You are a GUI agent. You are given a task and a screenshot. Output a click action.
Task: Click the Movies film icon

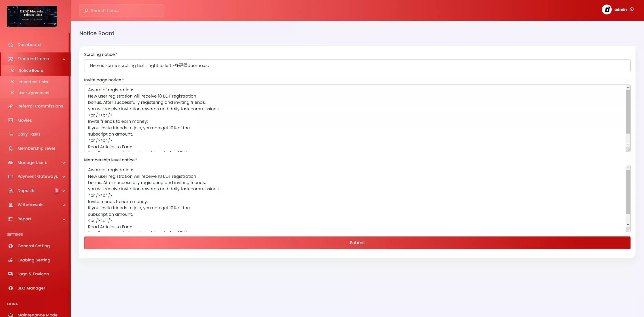pos(11,120)
